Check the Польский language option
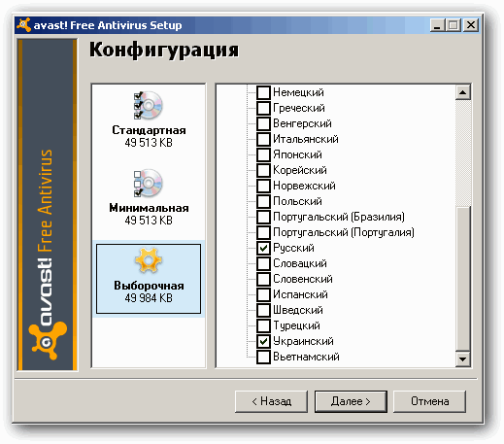 (x=263, y=201)
